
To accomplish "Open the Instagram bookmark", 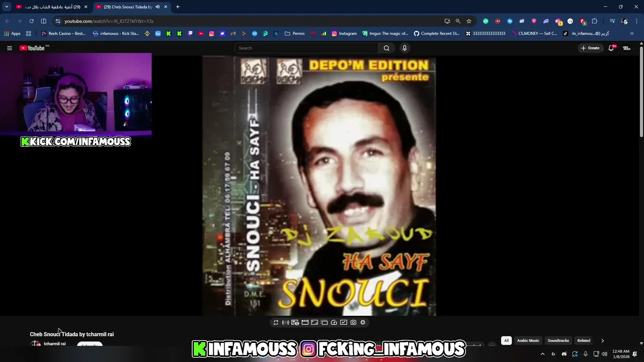I will 344,34.
